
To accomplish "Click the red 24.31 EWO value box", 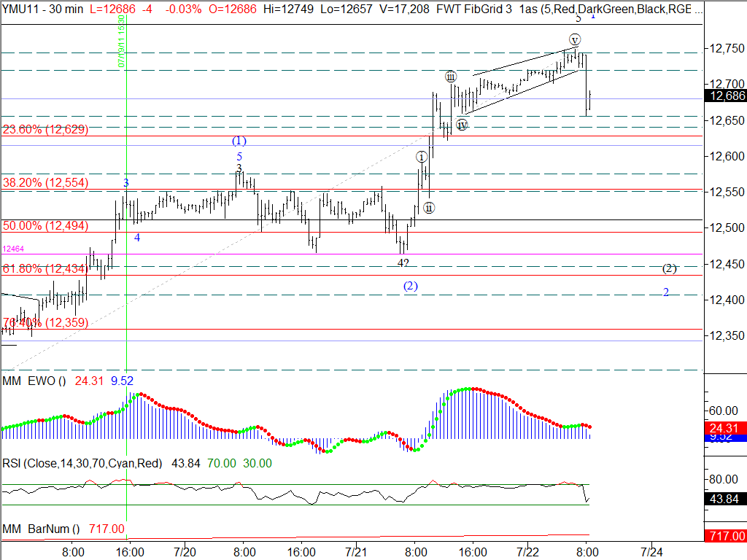I will (x=725, y=428).
